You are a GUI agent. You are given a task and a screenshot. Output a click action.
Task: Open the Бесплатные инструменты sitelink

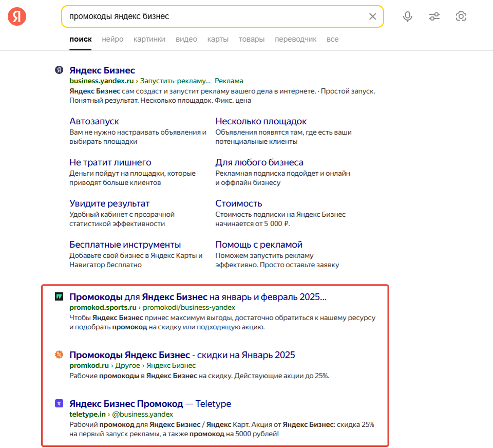(125, 245)
